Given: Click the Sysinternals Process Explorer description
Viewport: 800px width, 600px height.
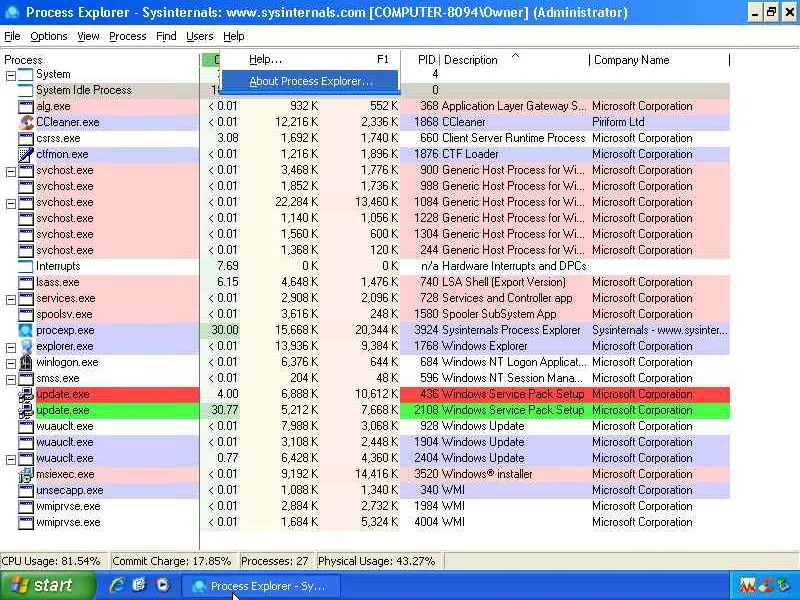Looking at the screenshot, I should [511, 330].
